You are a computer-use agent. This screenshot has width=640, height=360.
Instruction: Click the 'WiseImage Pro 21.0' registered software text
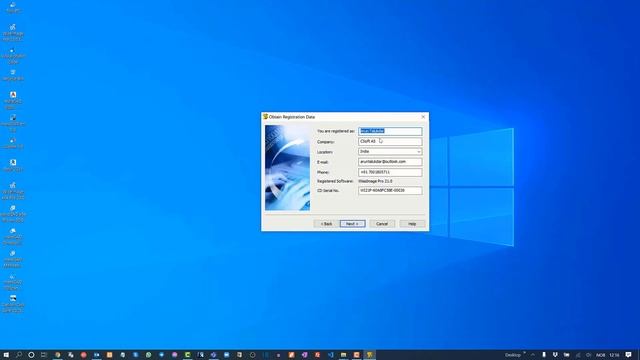click(375, 181)
